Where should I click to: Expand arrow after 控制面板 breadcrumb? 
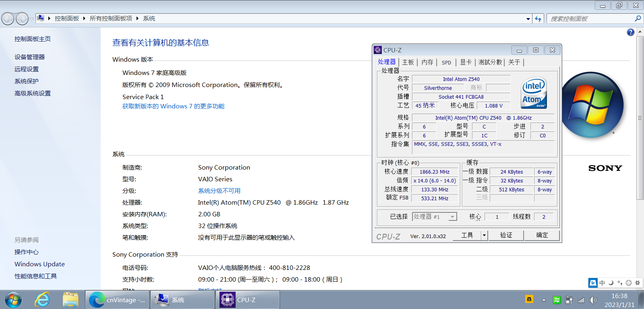(x=84, y=19)
